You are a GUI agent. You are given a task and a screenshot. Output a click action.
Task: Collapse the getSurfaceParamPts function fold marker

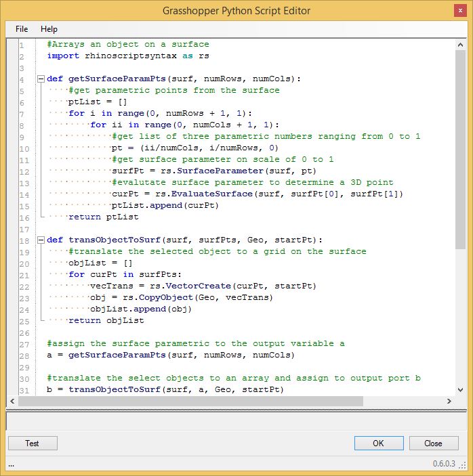(x=41, y=79)
